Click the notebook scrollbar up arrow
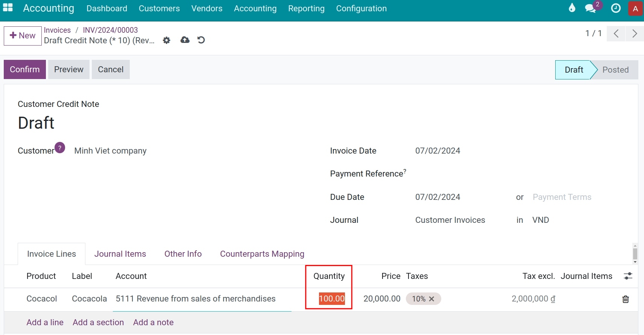The height and width of the screenshot is (335, 644). [x=635, y=245]
